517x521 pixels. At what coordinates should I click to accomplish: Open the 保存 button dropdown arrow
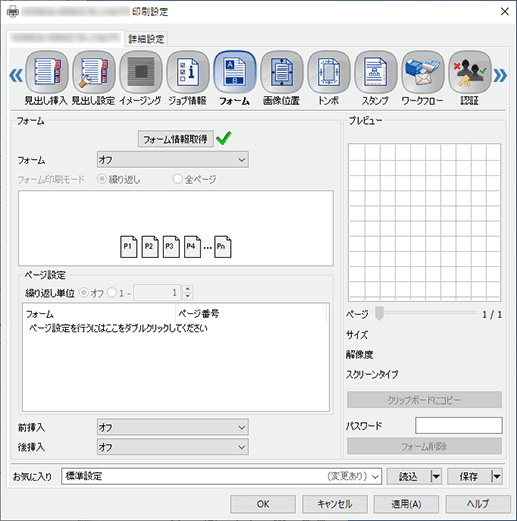click(x=496, y=476)
